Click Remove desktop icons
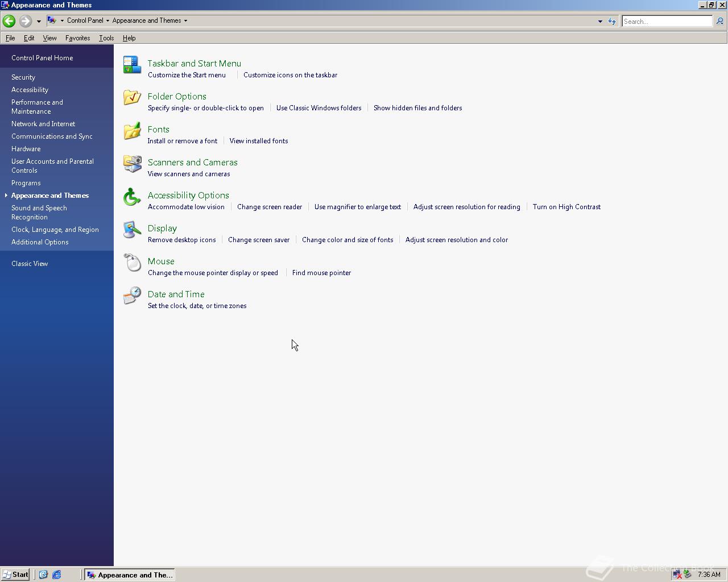The height and width of the screenshot is (582, 728). click(x=182, y=240)
